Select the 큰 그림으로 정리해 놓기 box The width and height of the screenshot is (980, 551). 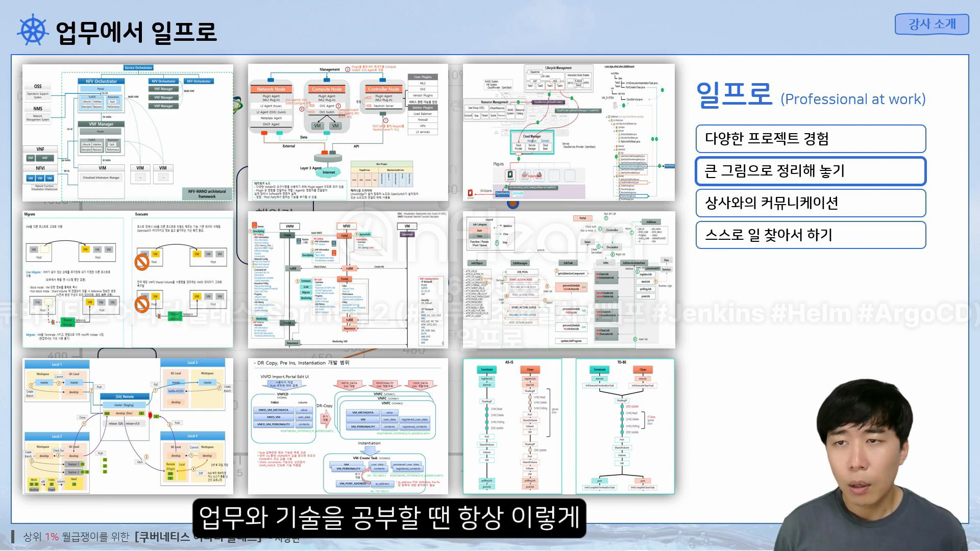tap(810, 171)
